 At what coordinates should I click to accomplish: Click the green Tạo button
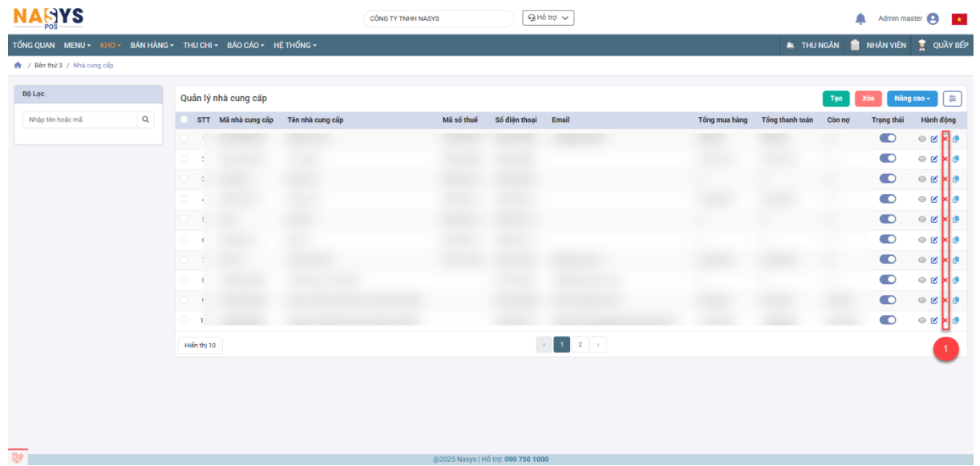click(x=836, y=99)
